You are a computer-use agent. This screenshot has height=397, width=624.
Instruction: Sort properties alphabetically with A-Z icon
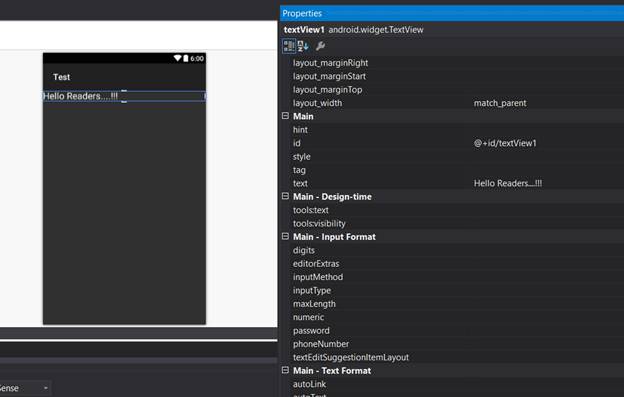pyautogui.click(x=303, y=46)
